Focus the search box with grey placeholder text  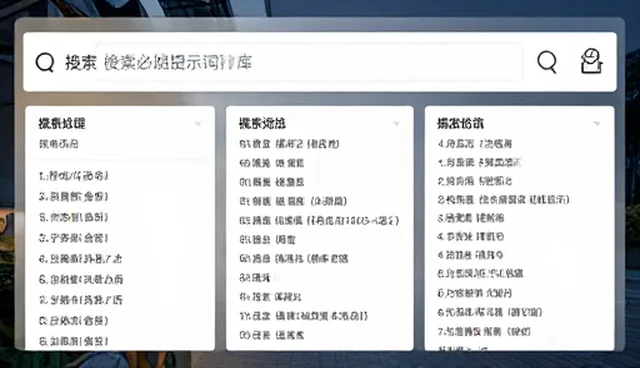pyautogui.click(x=310, y=62)
